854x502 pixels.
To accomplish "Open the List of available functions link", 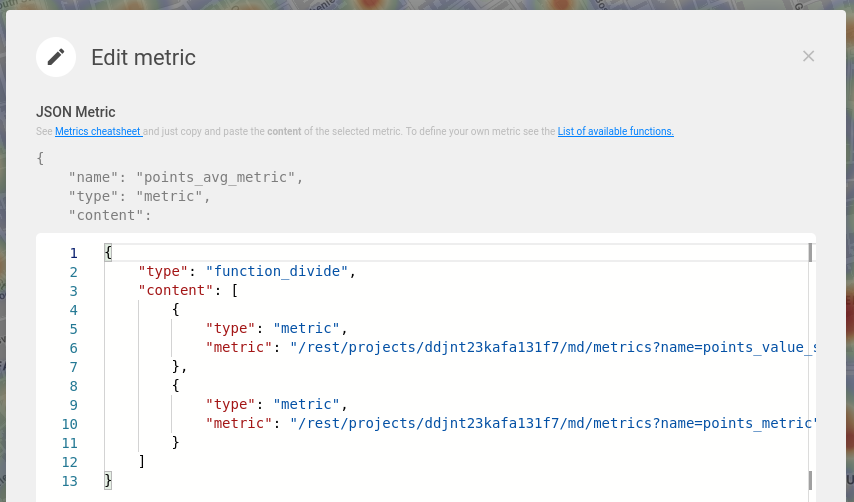I will pyautogui.click(x=615, y=131).
